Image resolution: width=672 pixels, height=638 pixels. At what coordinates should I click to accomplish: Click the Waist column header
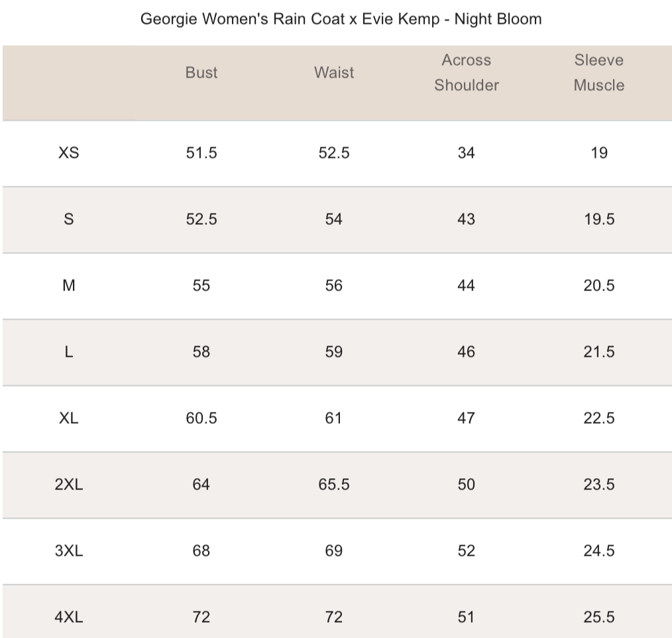coord(334,73)
